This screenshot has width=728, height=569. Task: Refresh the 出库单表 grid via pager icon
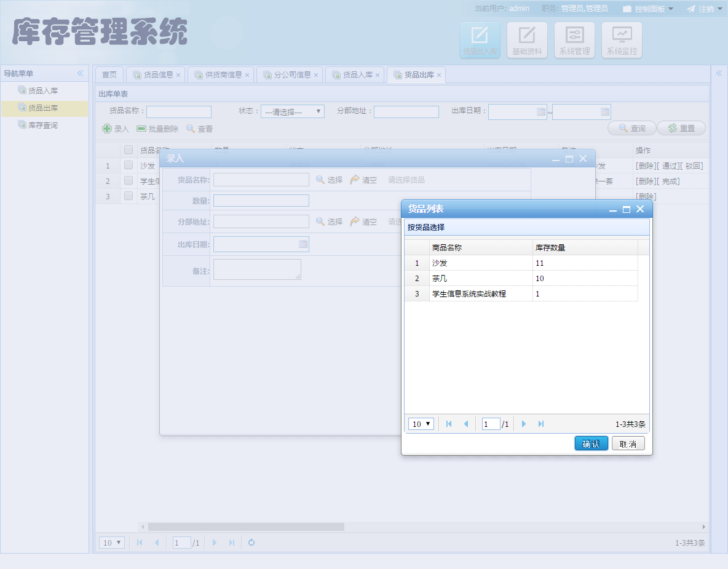[251, 542]
